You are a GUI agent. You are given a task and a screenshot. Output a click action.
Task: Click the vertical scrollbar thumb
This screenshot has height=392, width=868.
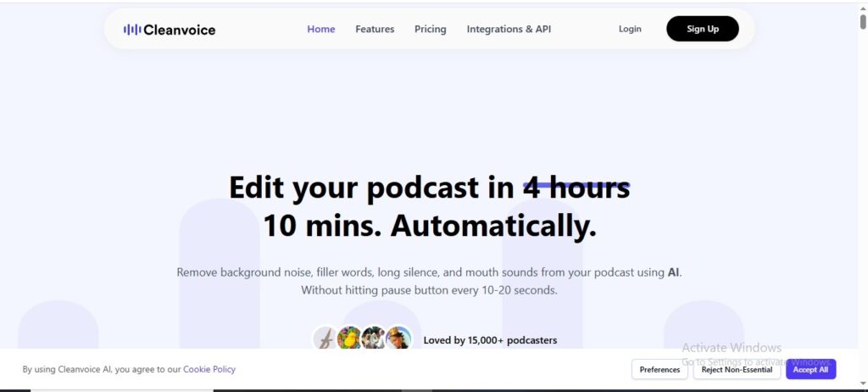click(863, 22)
